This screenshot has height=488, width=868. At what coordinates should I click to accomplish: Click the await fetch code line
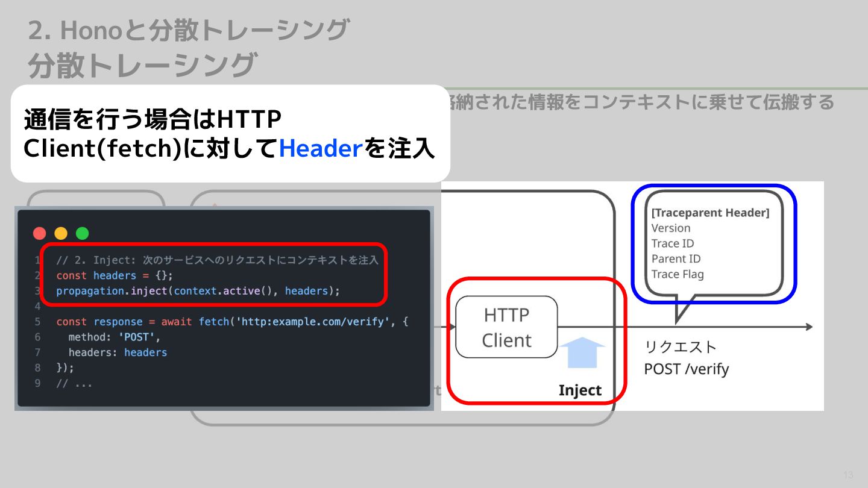[x=233, y=322]
